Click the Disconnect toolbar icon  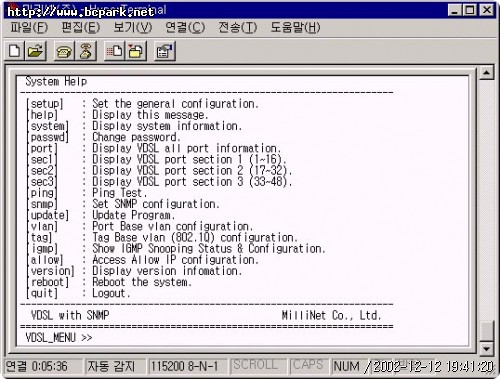pos(86,51)
